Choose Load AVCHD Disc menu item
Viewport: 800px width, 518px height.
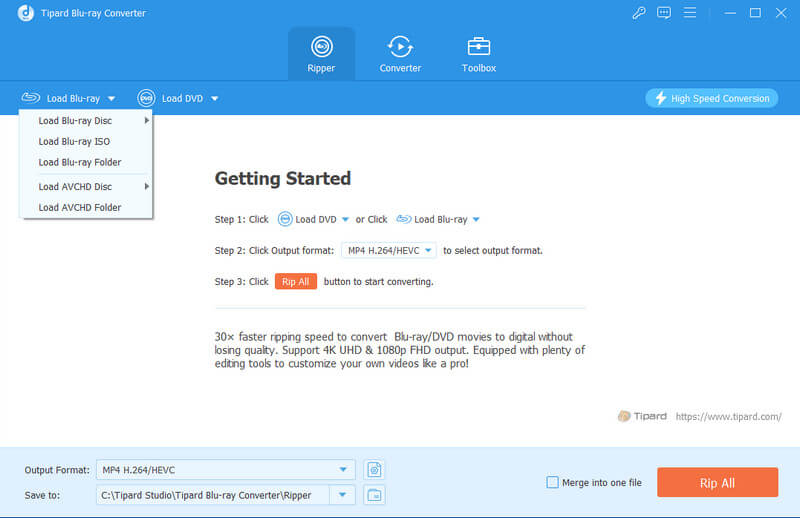coord(86,187)
